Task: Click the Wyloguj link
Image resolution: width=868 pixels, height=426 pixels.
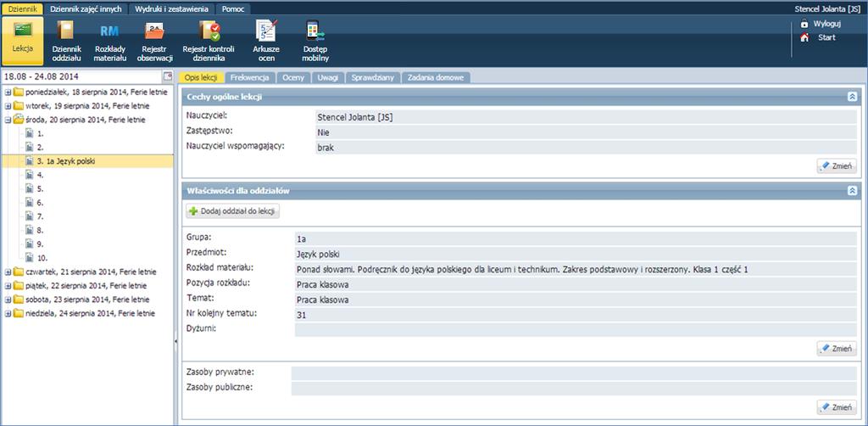Action: click(x=827, y=24)
